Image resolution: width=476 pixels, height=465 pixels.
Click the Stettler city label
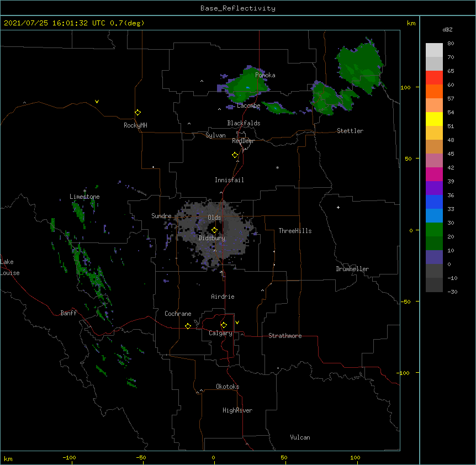(350, 131)
